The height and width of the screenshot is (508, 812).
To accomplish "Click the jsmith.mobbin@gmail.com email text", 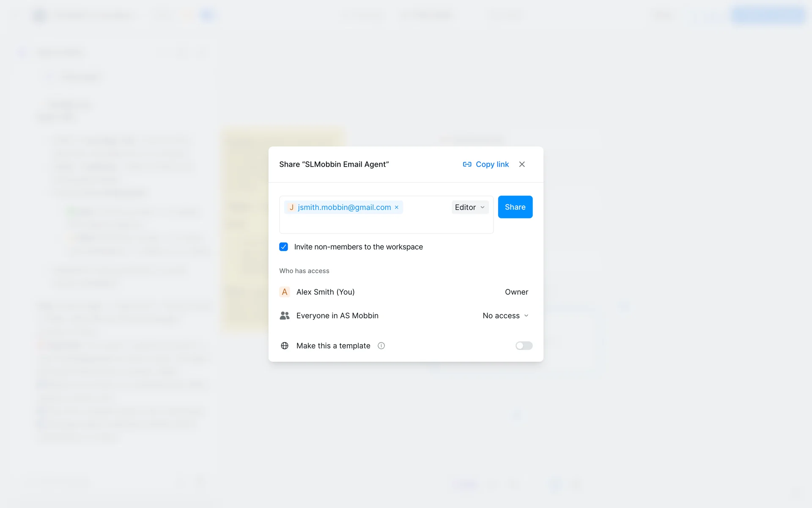I will click(344, 207).
